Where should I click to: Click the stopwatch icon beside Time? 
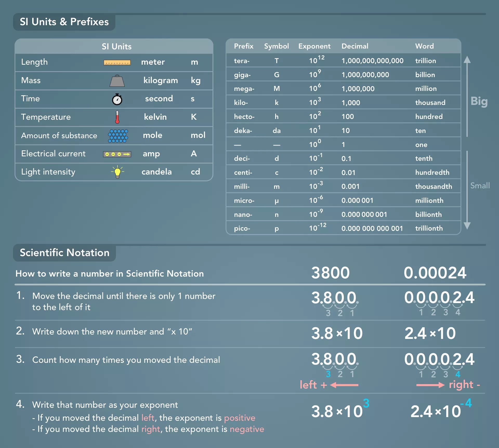(117, 99)
